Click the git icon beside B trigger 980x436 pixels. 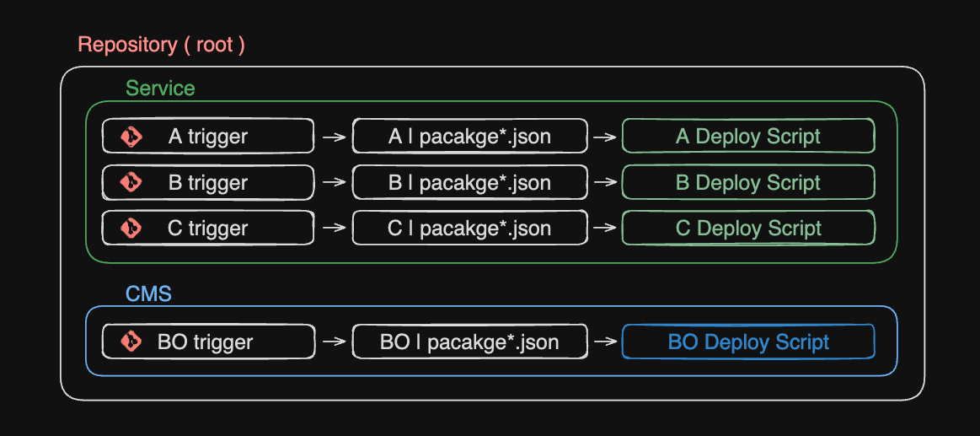pyautogui.click(x=131, y=182)
